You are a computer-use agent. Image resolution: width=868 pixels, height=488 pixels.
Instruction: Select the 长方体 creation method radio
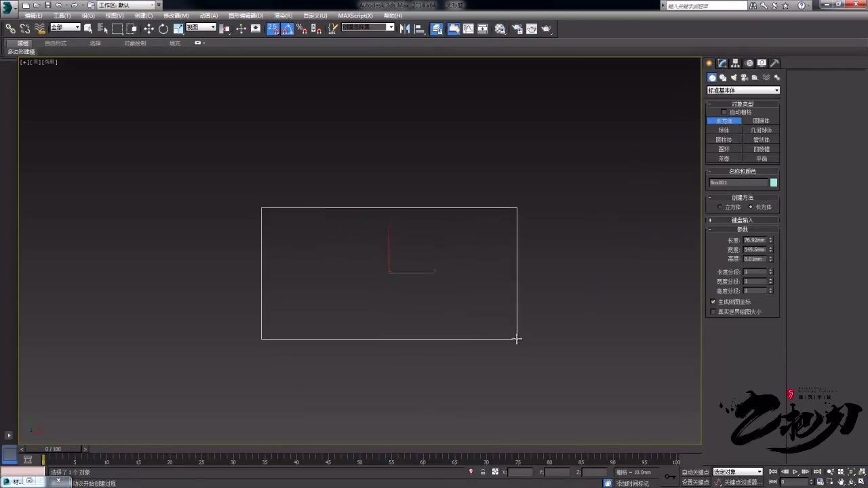[751, 207]
